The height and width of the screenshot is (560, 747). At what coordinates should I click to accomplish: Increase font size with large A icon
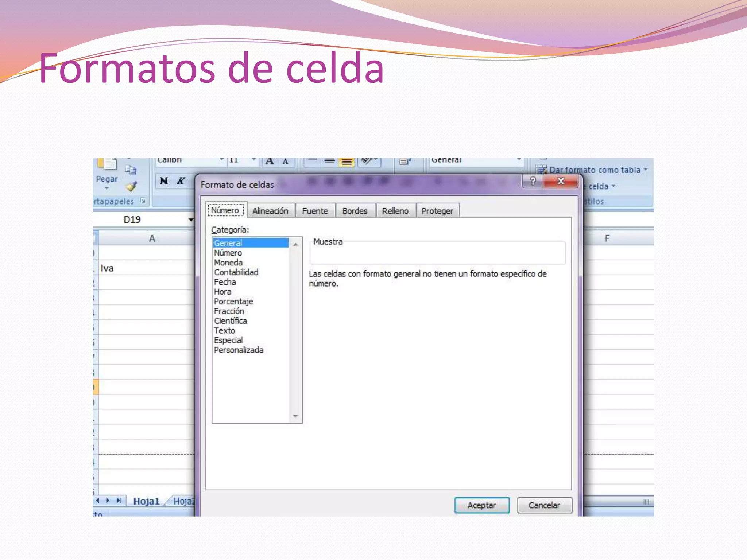coord(270,161)
